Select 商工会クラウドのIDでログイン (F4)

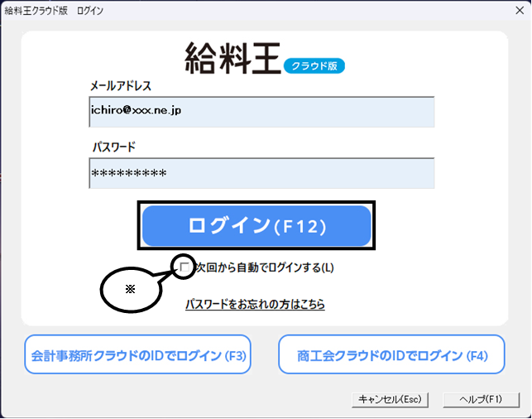pos(391,354)
